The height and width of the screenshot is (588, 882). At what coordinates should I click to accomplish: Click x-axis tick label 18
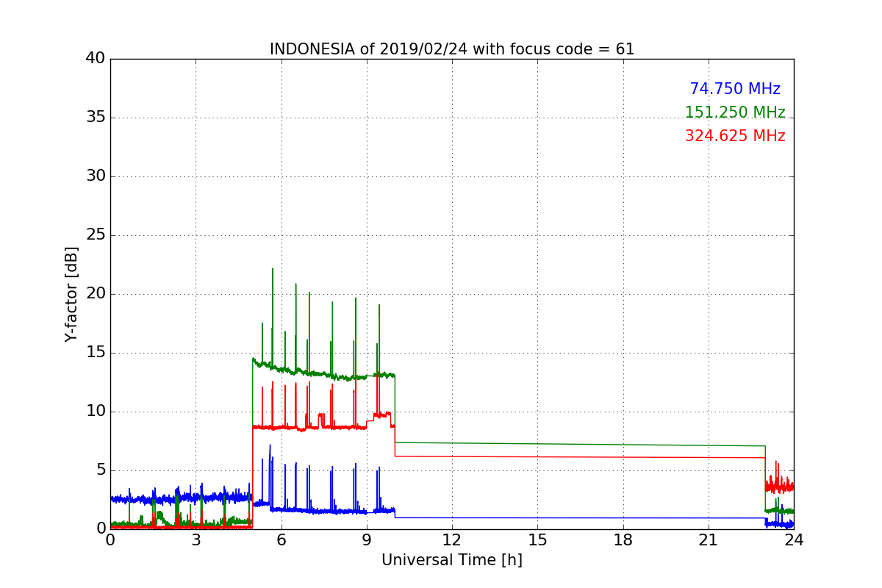coord(623,539)
